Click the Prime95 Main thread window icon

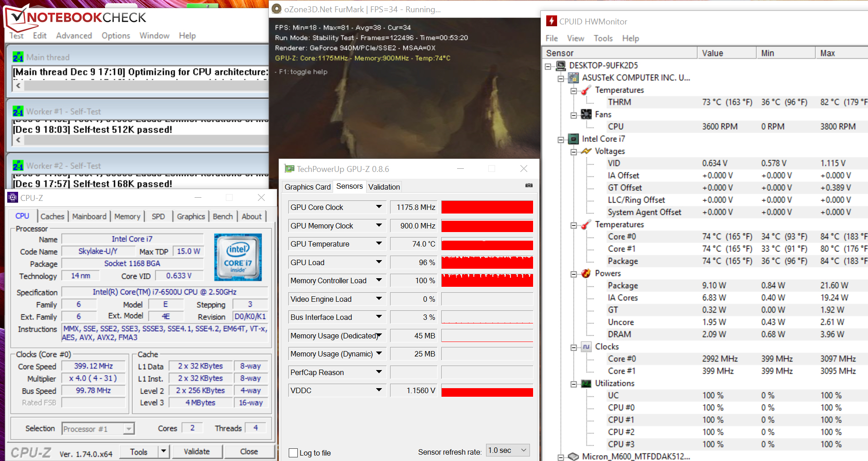18,57
